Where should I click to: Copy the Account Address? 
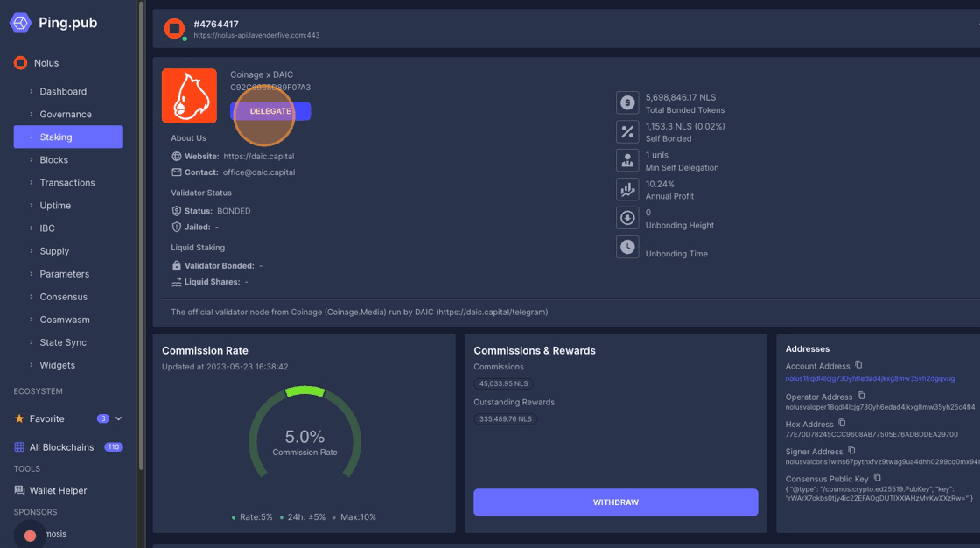(858, 365)
